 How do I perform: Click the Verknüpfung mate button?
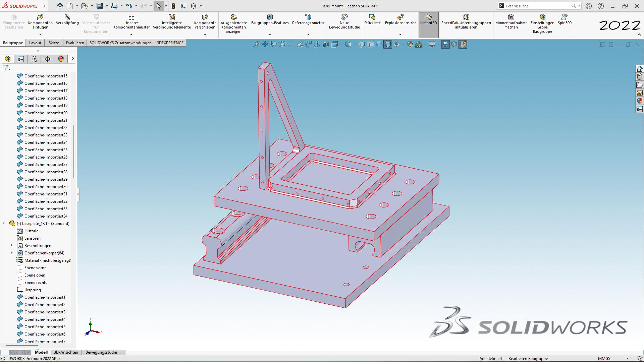click(67, 20)
